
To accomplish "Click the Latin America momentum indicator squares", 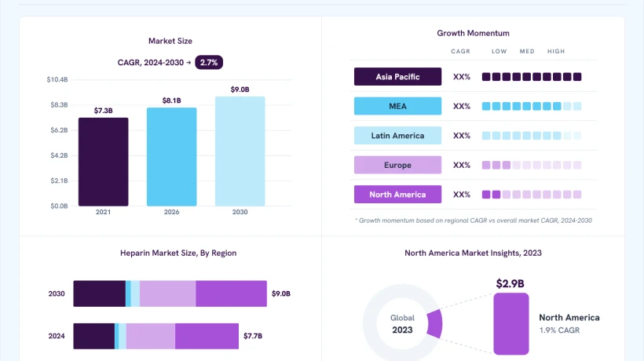I will tap(532, 136).
